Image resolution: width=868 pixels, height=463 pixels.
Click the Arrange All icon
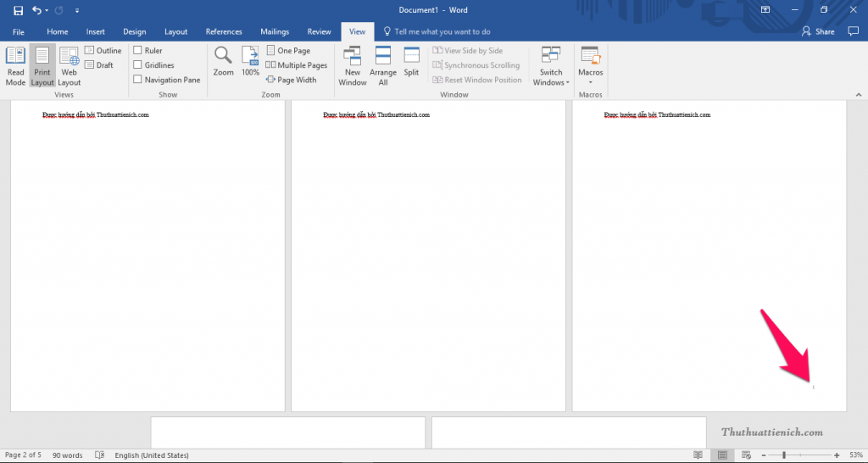[383, 65]
